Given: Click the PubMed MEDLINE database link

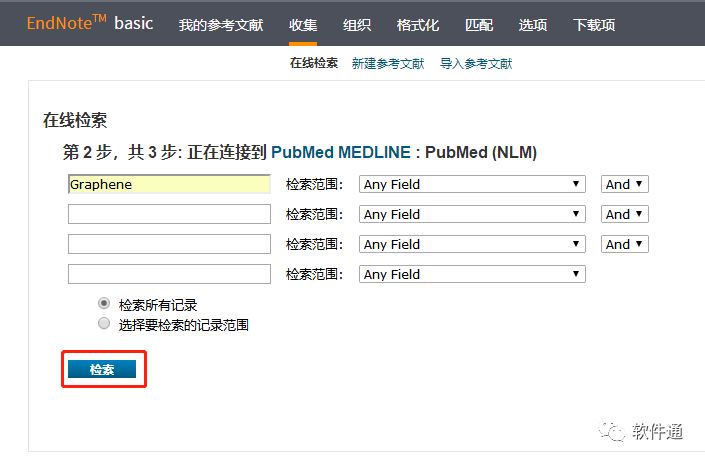Looking at the screenshot, I should (341, 152).
